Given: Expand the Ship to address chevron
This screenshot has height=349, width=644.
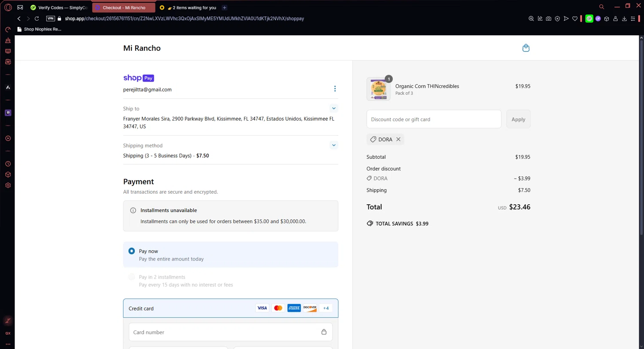Looking at the screenshot, I should pos(334,108).
